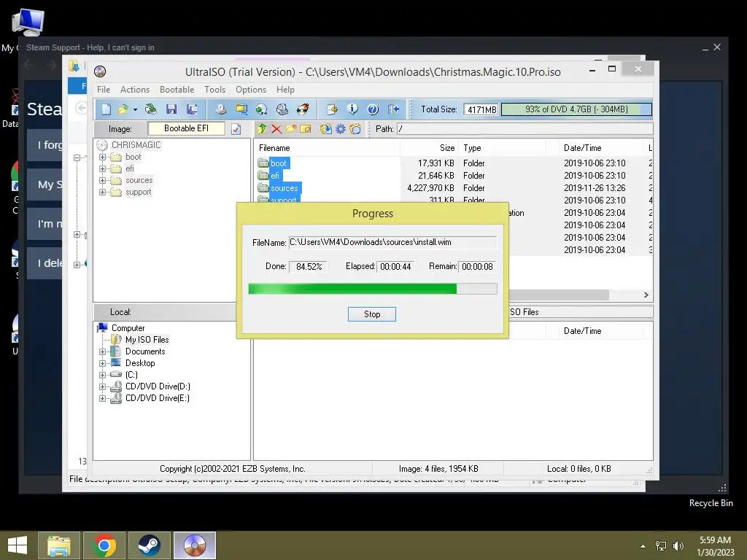
Task: Open File Explorer from taskbar
Action: 59,545
